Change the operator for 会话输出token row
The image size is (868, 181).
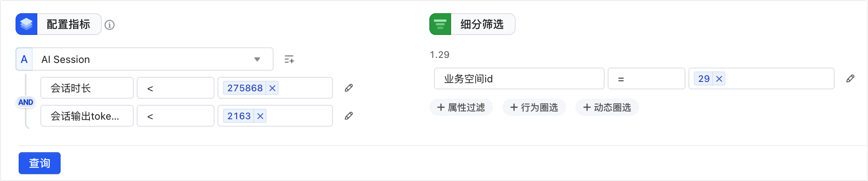(x=175, y=116)
